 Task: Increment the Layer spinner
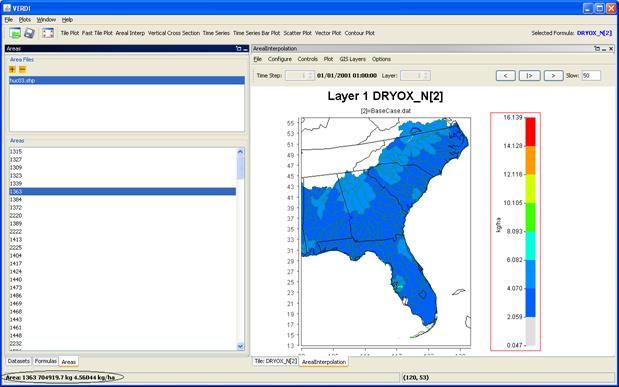(x=426, y=73)
